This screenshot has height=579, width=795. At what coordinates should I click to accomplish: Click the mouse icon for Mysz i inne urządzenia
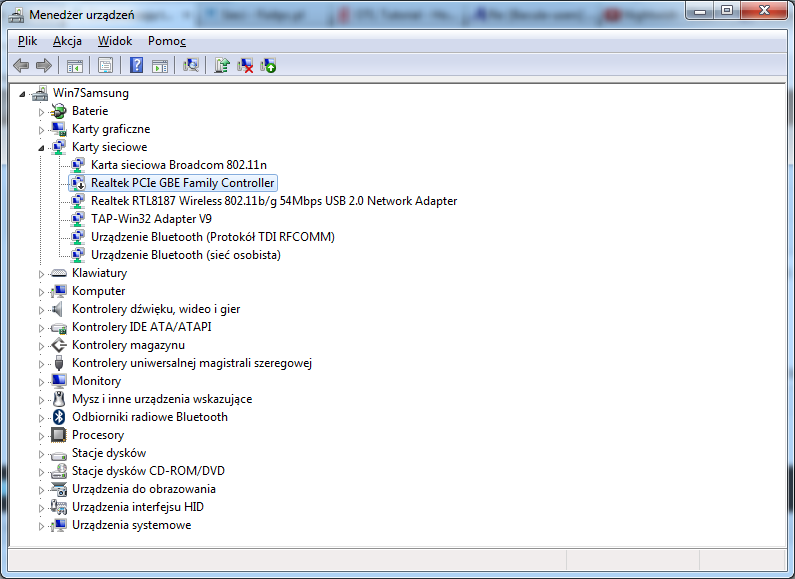coord(59,399)
